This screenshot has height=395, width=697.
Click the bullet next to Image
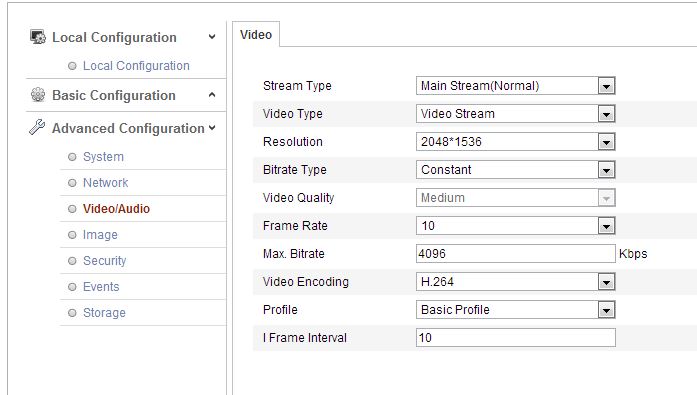click(x=72, y=235)
